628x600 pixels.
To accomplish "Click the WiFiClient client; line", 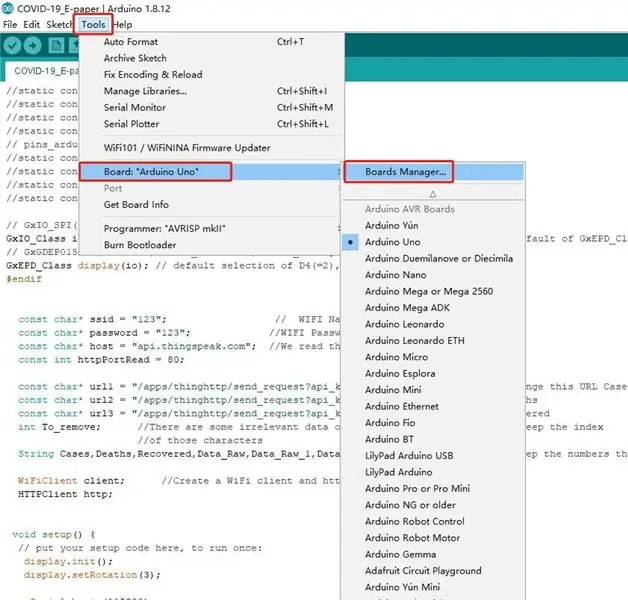I will tap(71, 481).
